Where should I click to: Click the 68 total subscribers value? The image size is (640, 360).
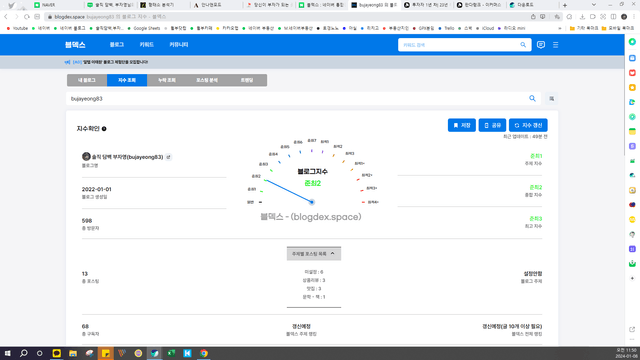(x=85, y=327)
